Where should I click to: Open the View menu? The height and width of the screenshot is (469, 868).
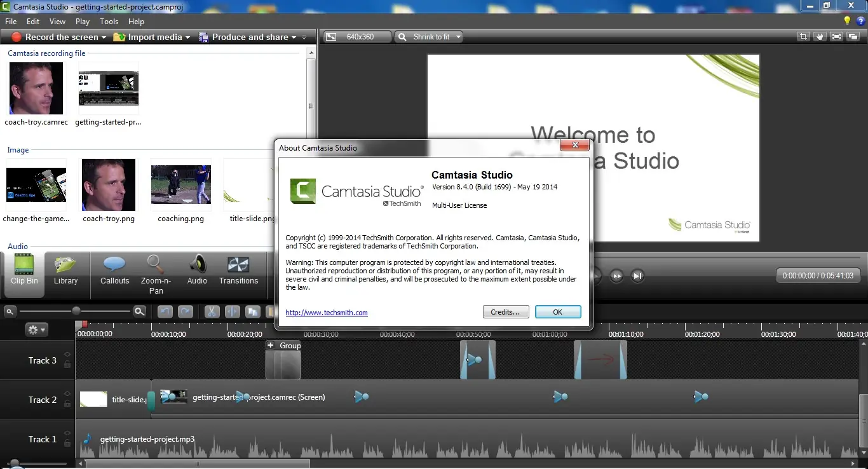(x=57, y=21)
